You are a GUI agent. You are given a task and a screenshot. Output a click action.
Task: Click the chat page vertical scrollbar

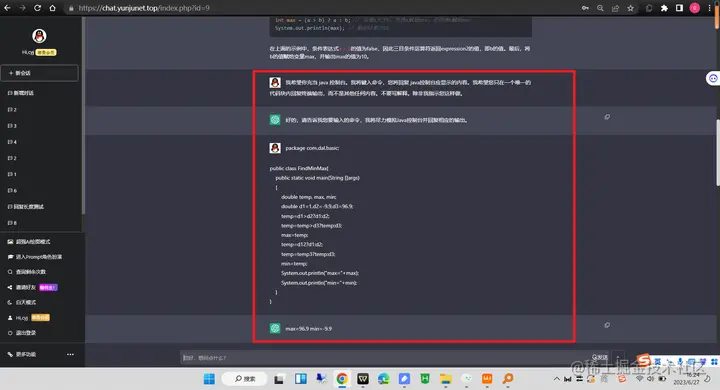(717, 152)
